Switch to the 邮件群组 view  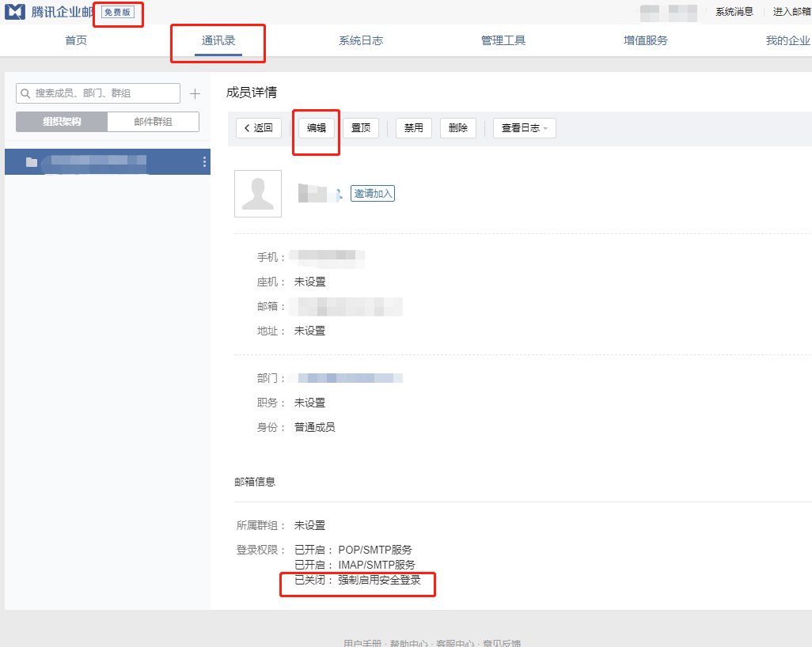pyautogui.click(x=152, y=121)
